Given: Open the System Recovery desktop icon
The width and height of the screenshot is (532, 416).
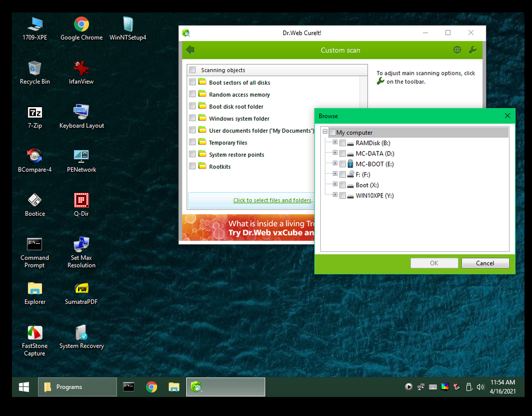Looking at the screenshot, I should (x=82, y=337).
